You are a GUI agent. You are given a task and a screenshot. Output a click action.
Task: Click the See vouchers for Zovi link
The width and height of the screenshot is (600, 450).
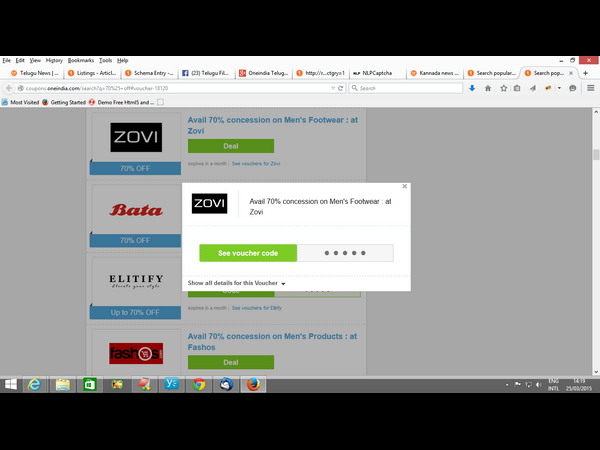(x=256, y=163)
